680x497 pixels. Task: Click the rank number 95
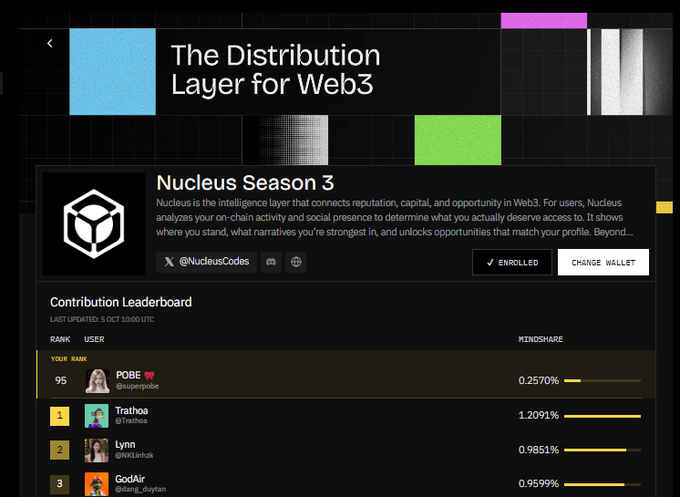pyautogui.click(x=61, y=381)
